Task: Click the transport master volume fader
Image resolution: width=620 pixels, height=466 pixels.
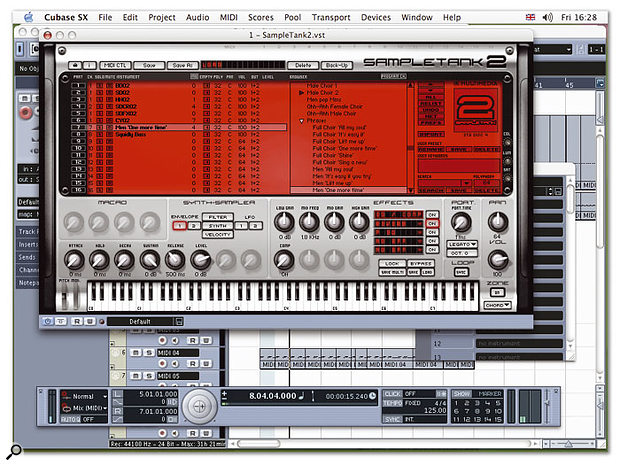Action: 547,406
